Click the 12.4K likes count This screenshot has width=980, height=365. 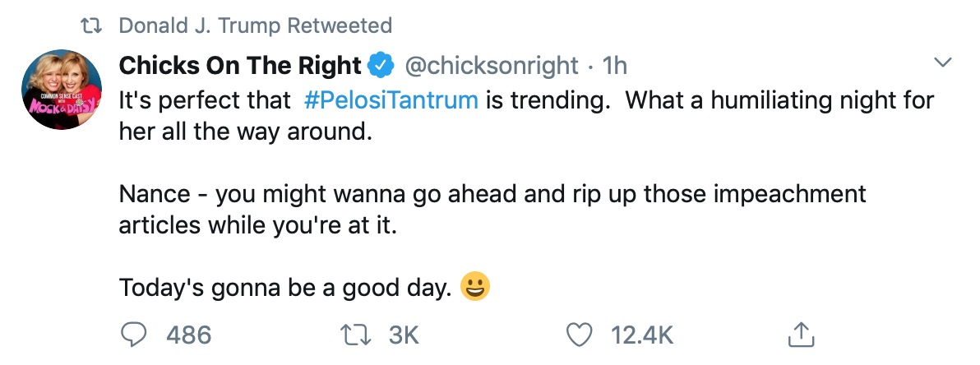642,335
